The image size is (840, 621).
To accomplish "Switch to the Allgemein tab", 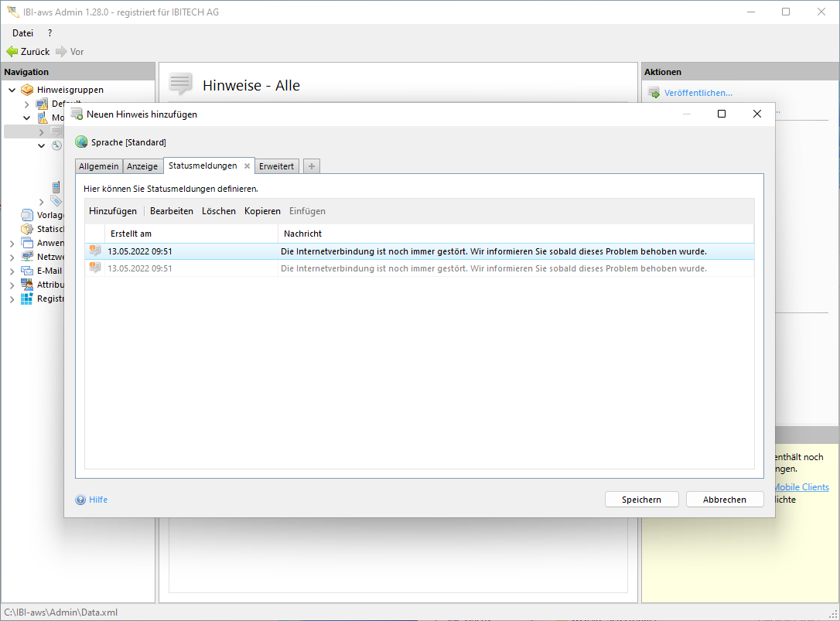I will 99,166.
